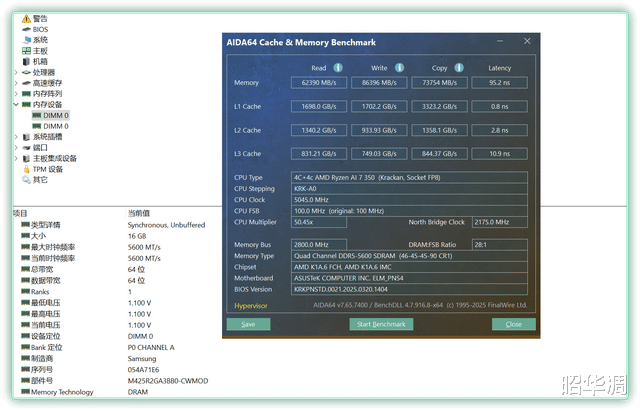Select the 系统 tree item
Image resolution: width=640 pixels, height=411 pixels.
(x=39, y=40)
